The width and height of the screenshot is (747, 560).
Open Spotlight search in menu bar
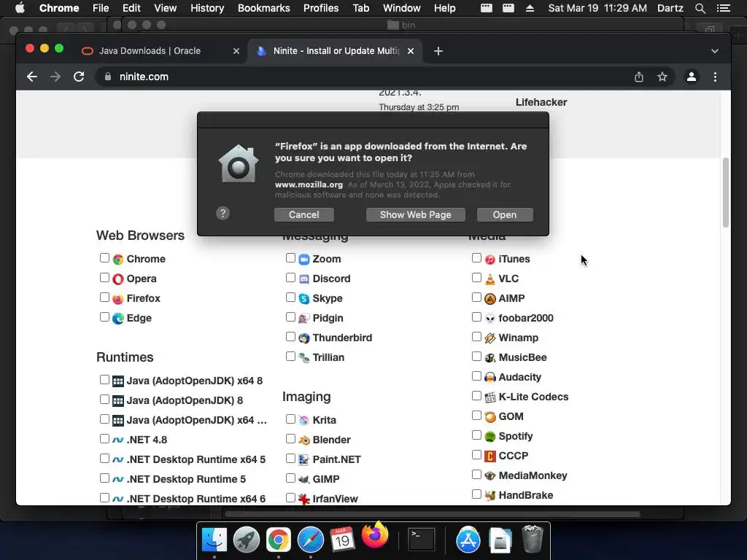(x=700, y=8)
